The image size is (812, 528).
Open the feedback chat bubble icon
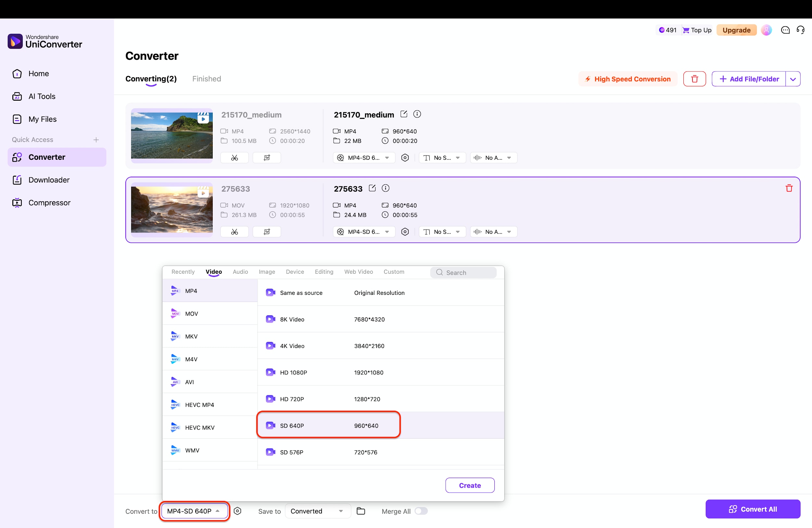click(785, 30)
